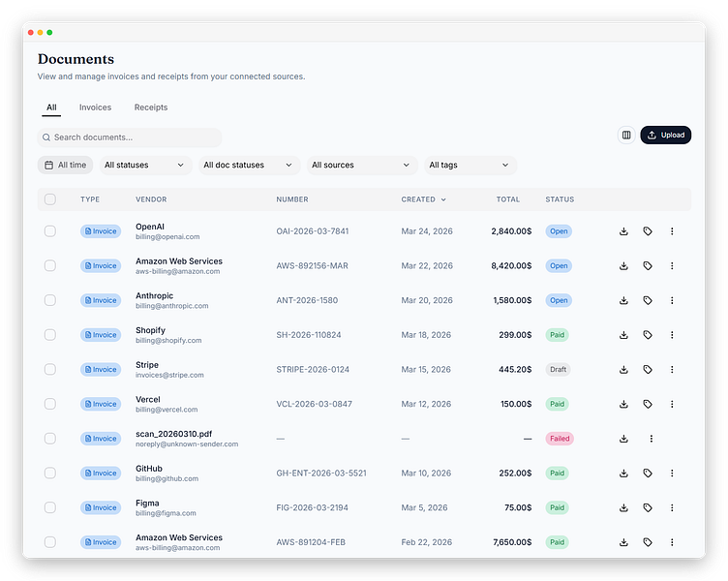Click the Type column header
This screenshot has height=581, width=728.
click(90, 199)
